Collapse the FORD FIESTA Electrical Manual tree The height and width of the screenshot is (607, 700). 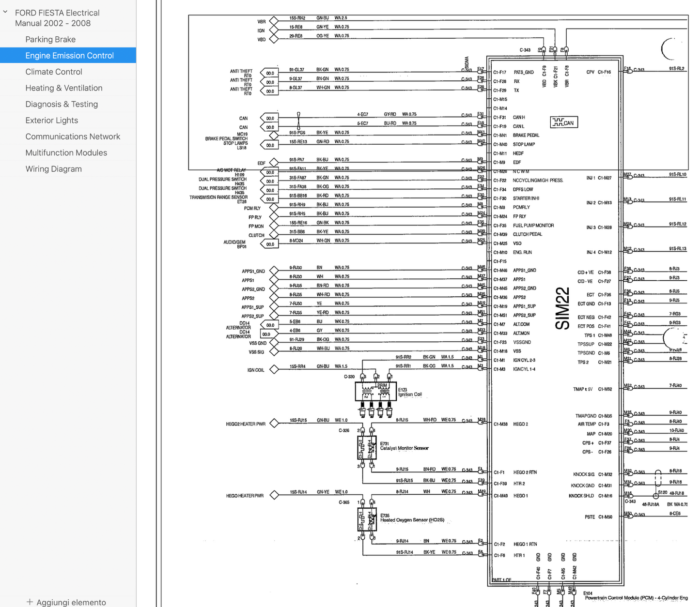5,12
